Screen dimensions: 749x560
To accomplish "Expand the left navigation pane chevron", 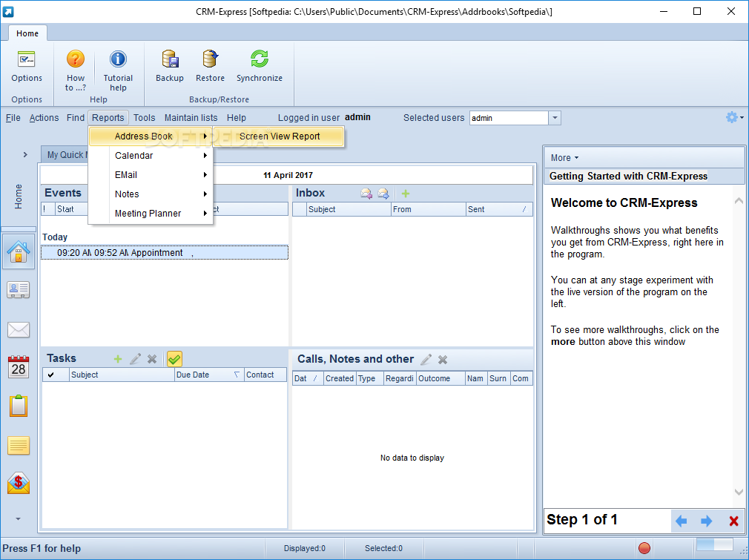I will click(x=25, y=154).
